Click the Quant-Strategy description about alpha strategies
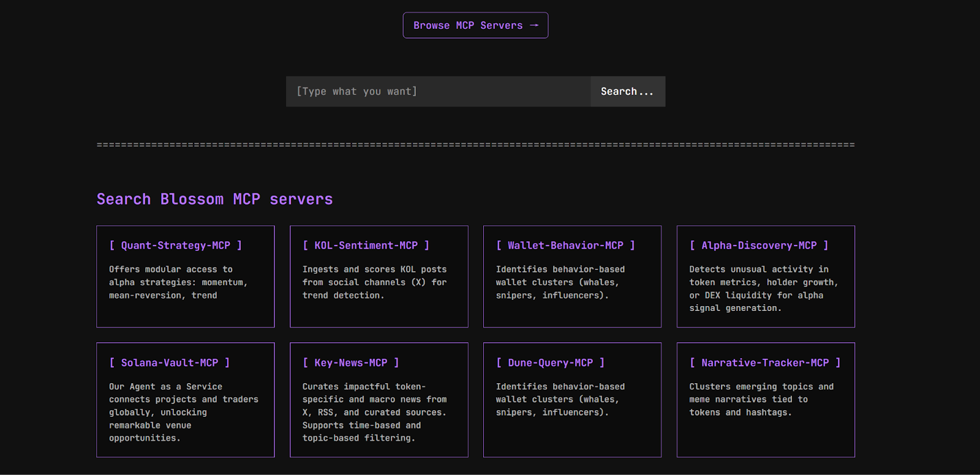The height and width of the screenshot is (475, 980). coord(178,282)
